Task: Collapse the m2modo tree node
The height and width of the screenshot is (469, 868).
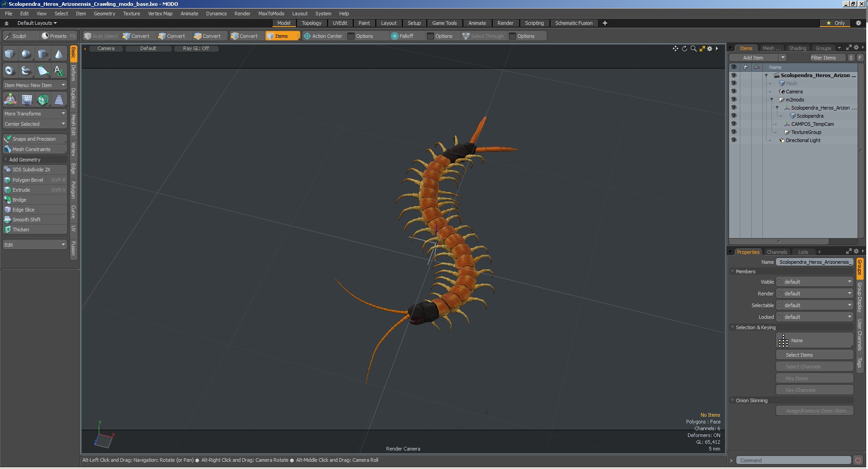Action: pos(772,100)
